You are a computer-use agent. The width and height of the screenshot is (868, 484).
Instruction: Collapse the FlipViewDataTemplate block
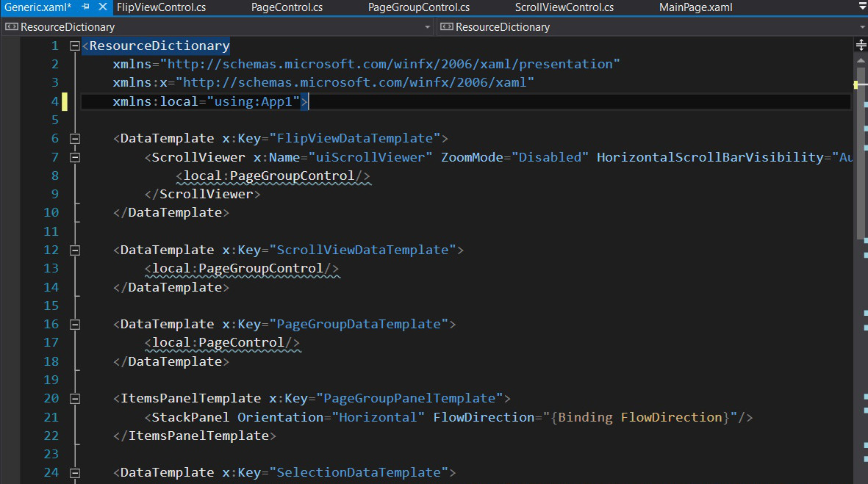click(x=74, y=139)
